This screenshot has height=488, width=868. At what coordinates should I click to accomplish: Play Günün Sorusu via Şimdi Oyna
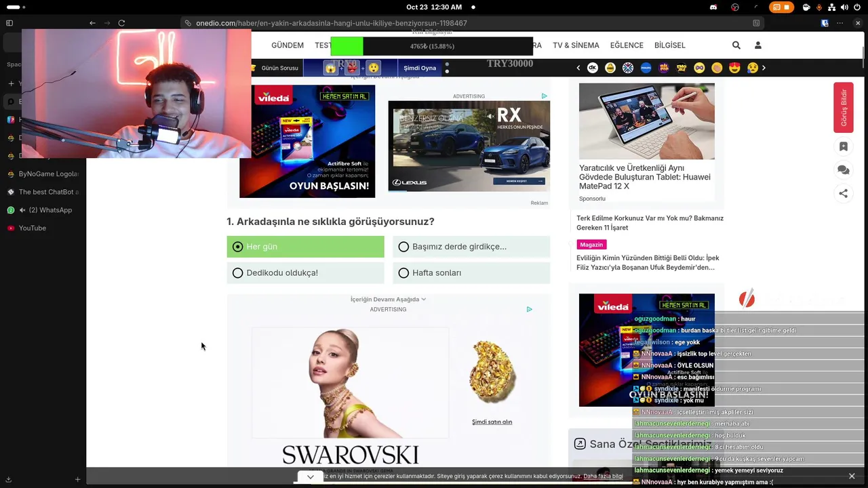click(420, 68)
